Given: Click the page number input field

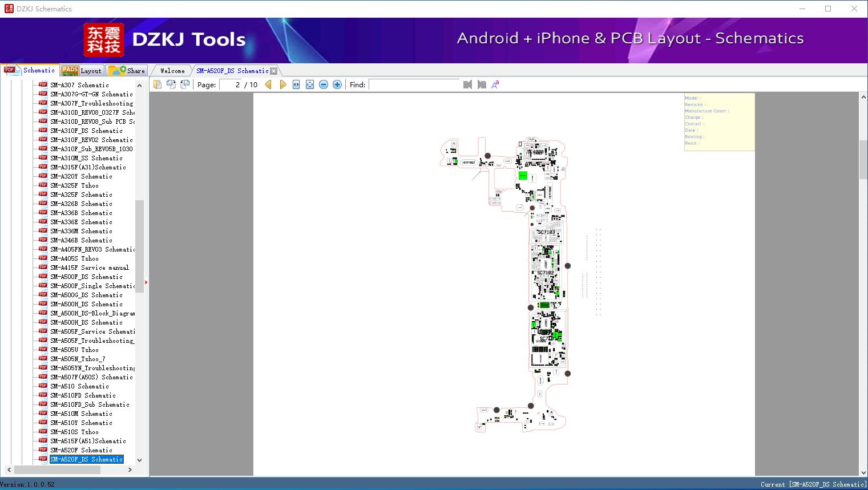Looking at the screenshot, I should (x=230, y=84).
